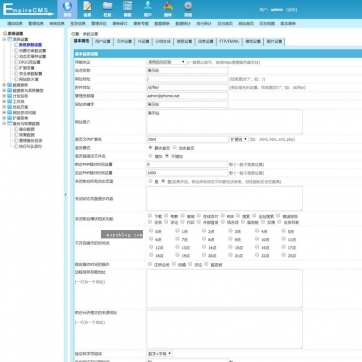Viewport: 362px width, 362px height.
Task: Click the Workflow (工作流) folder icon
Action: 9,101
